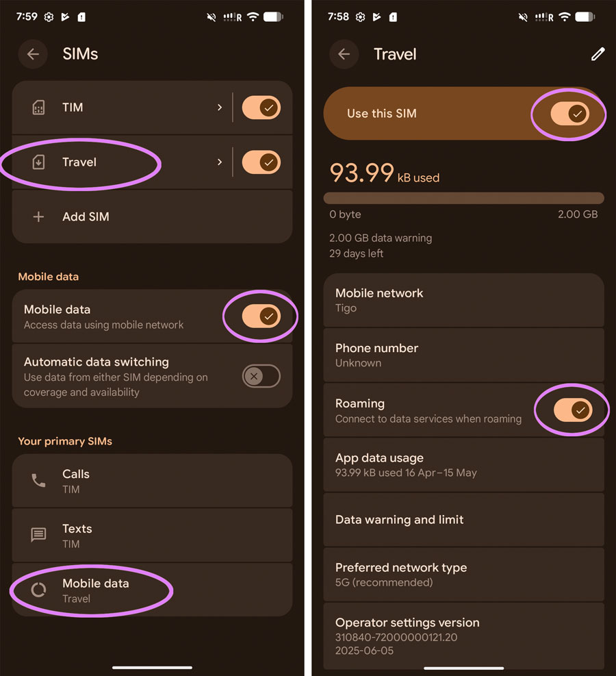This screenshot has width=616, height=676.
Task: Open App data usage details
Action: coord(463,465)
